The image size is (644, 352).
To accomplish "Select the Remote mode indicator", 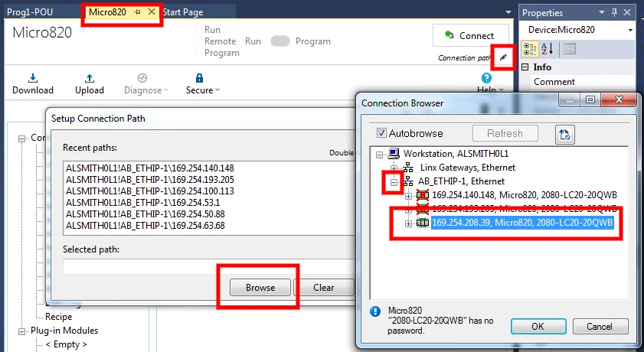I will coord(200,41).
